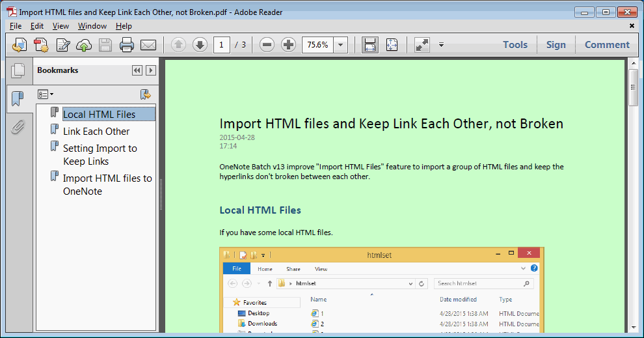
Task: Click the Bookmarks panel right arrow button
Action: [x=151, y=70]
